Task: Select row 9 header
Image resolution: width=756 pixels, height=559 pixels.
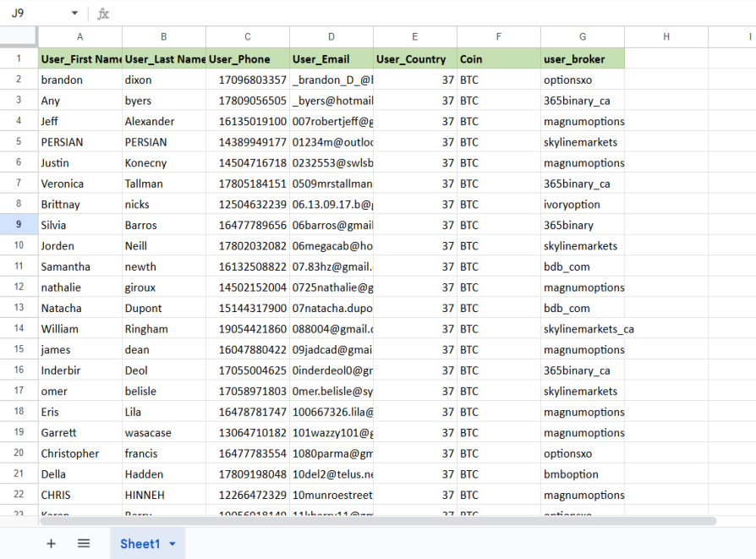Action: tap(19, 225)
